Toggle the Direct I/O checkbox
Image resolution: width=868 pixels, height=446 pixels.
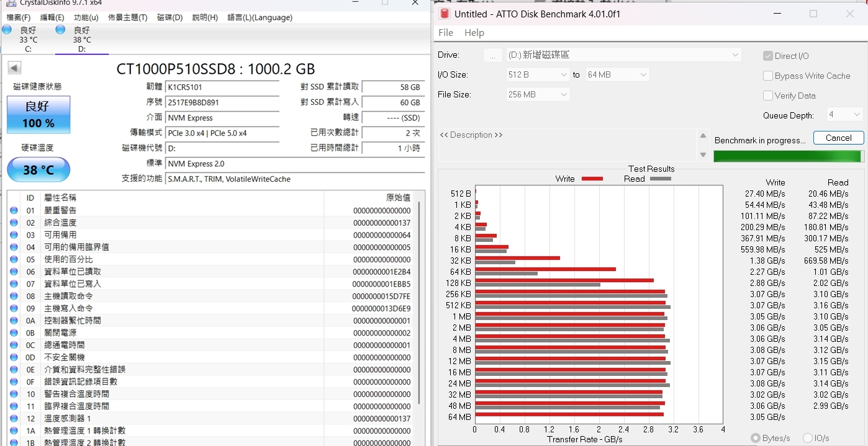point(768,56)
